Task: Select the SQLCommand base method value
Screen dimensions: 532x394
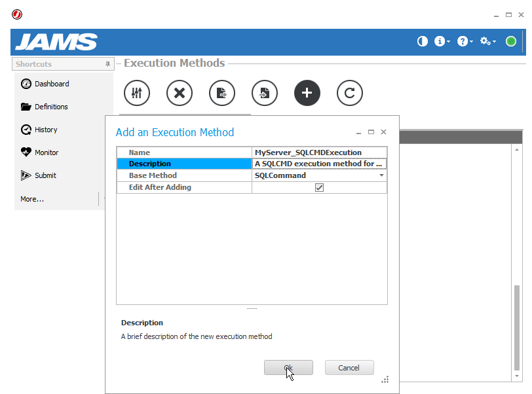Action: coord(280,175)
